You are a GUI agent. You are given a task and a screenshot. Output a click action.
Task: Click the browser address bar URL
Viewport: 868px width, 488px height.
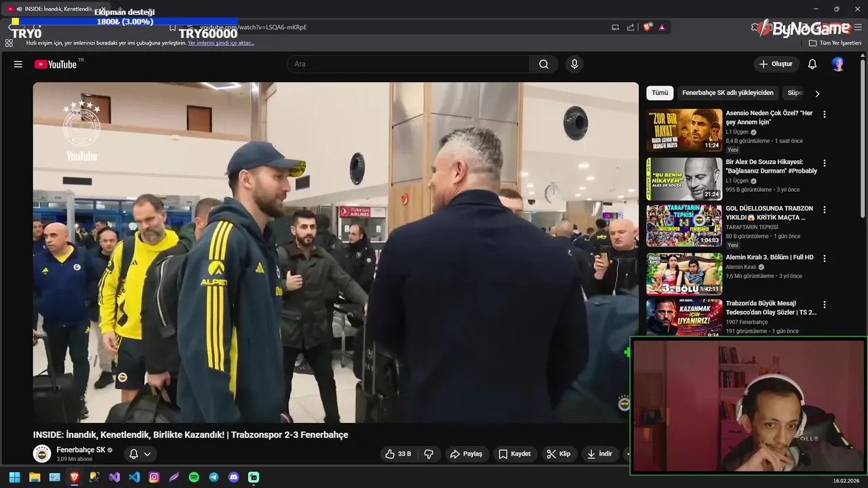(252, 28)
